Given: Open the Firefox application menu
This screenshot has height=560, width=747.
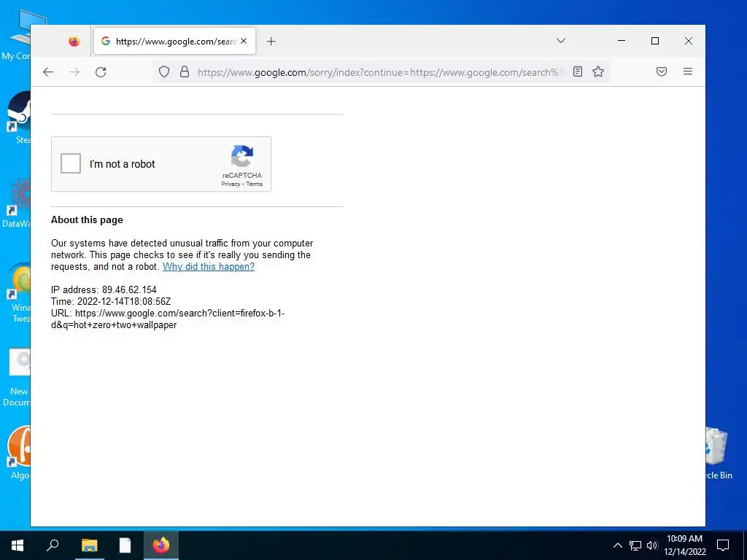Looking at the screenshot, I should pyautogui.click(x=687, y=72).
